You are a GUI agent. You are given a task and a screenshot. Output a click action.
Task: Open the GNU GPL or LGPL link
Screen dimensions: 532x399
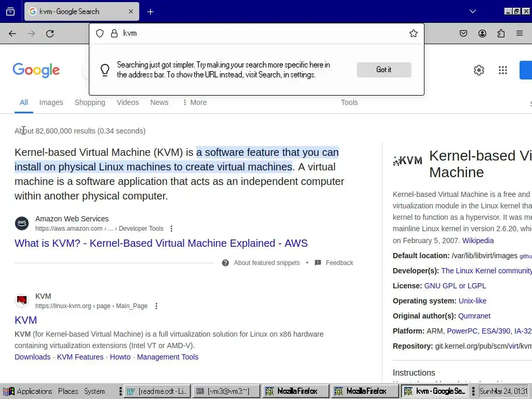455,286
